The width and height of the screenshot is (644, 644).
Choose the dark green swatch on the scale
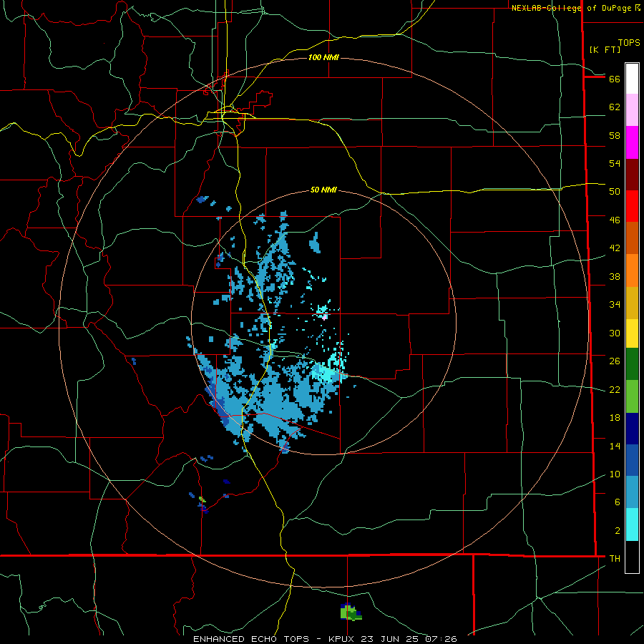pyautogui.click(x=632, y=364)
